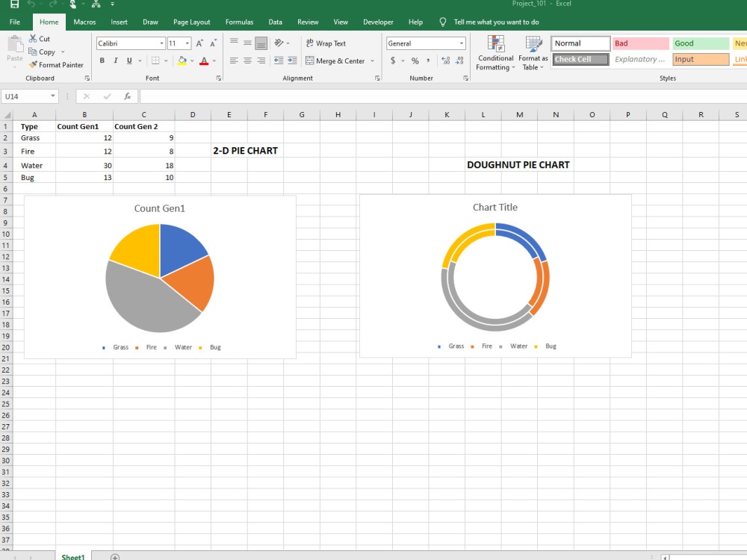This screenshot has width=747, height=560.
Task: Click the Name Box showing U14
Action: click(29, 96)
